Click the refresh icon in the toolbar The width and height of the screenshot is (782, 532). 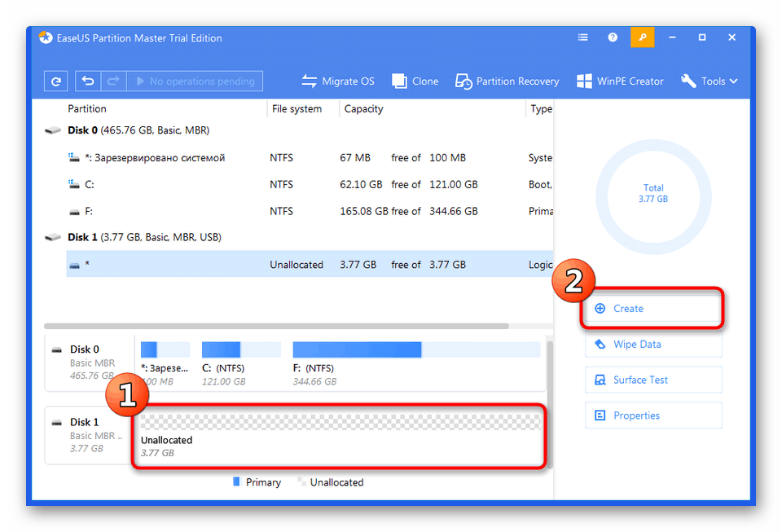coord(56,81)
